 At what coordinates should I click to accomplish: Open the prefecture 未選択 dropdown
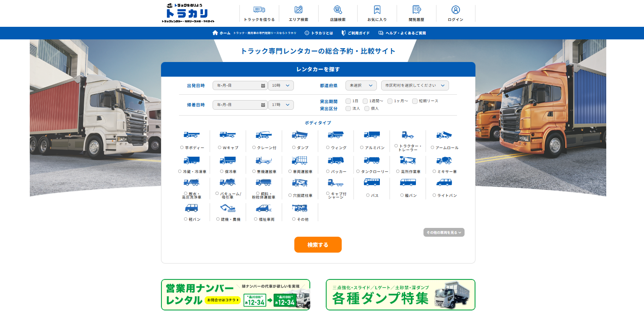point(361,85)
